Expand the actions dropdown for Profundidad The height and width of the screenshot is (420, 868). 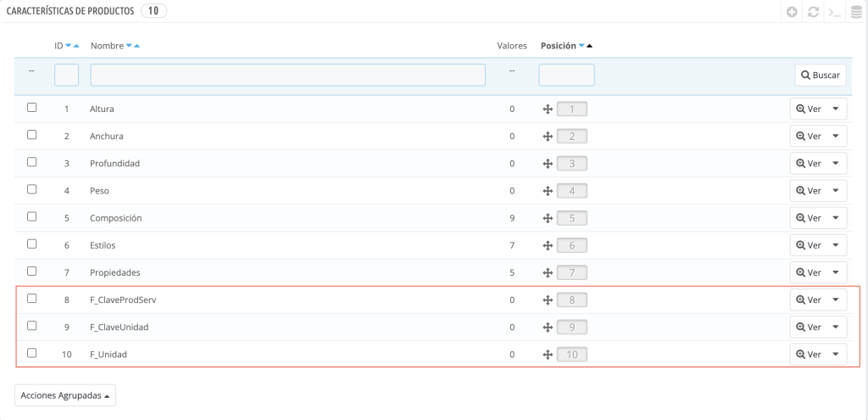tap(836, 164)
